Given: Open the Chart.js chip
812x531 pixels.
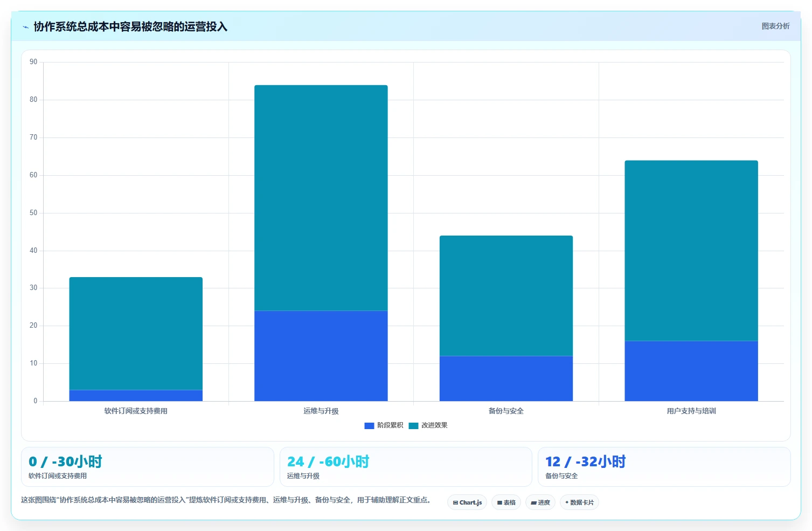Looking at the screenshot, I should click(x=467, y=502).
